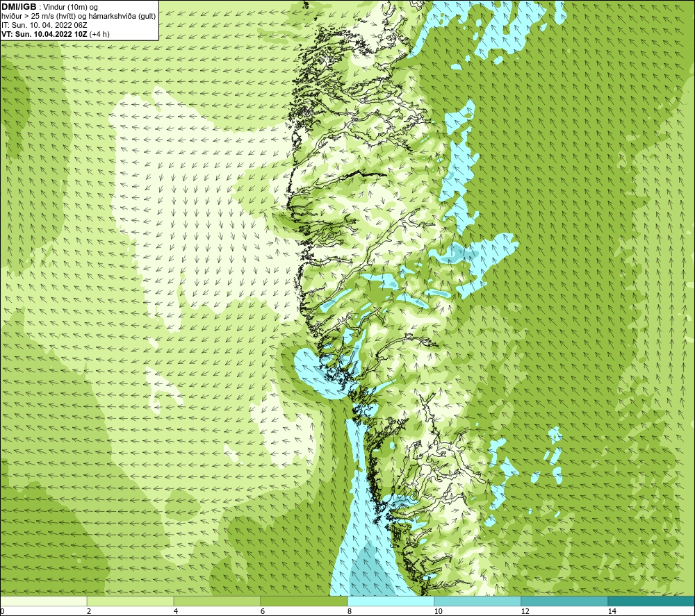Click the 2–4 m/s light green legend swatch
This screenshot has width=695, height=616.
pos(130,601)
